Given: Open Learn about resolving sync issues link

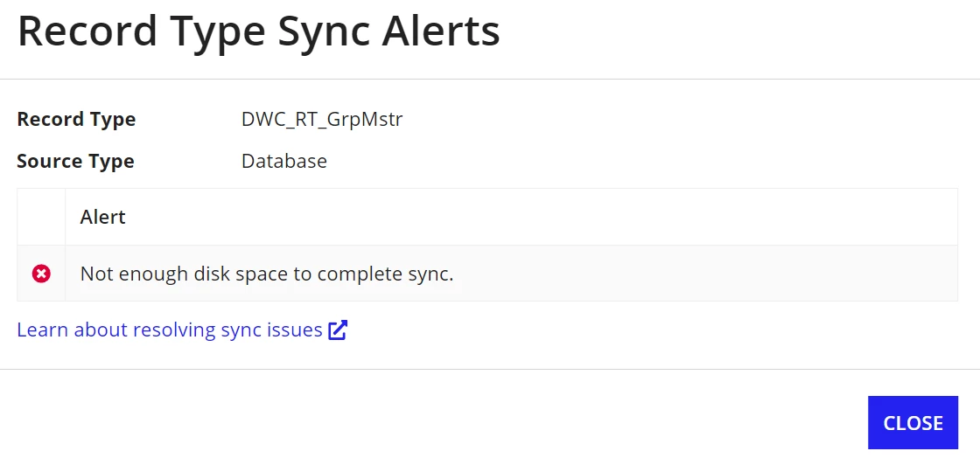Looking at the screenshot, I should (182, 330).
